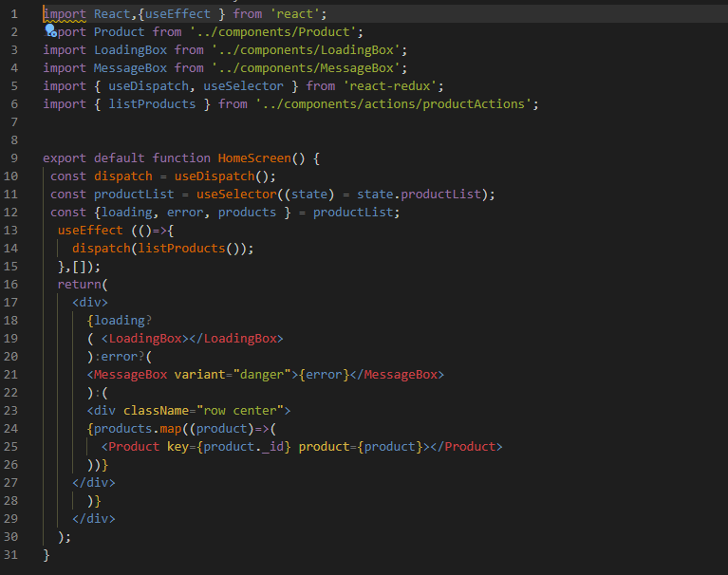This screenshot has height=575, width=728.
Task: Click the '../components/actions/productActions' path
Action: tap(394, 104)
